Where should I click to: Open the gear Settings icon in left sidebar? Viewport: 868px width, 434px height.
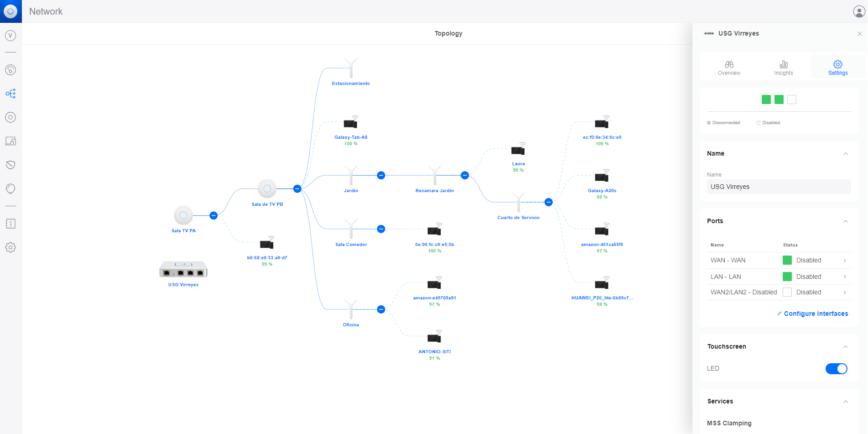coord(10,247)
